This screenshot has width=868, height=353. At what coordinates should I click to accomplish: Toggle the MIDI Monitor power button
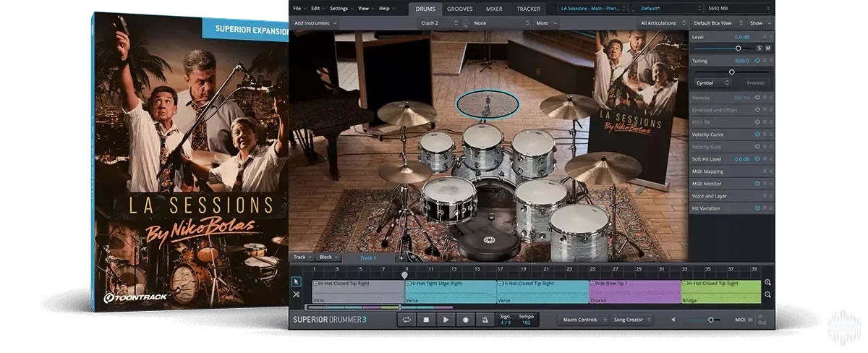tap(758, 184)
